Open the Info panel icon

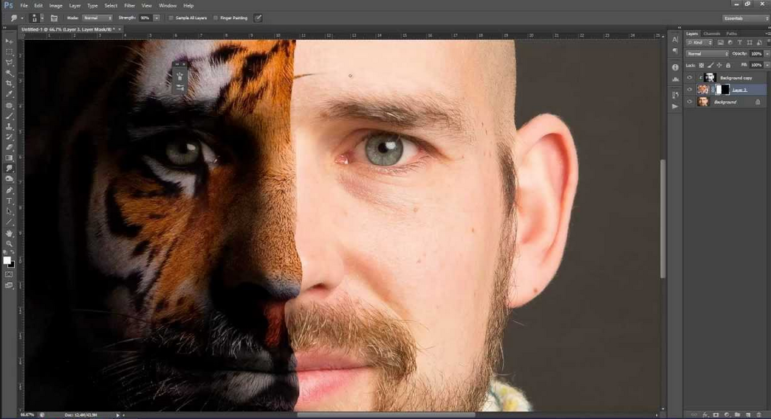click(x=674, y=67)
